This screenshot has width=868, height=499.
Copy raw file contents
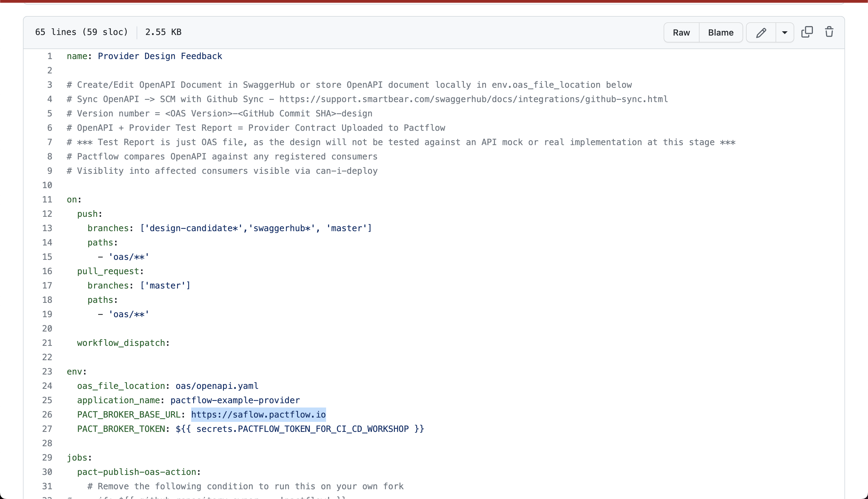[807, 32]
